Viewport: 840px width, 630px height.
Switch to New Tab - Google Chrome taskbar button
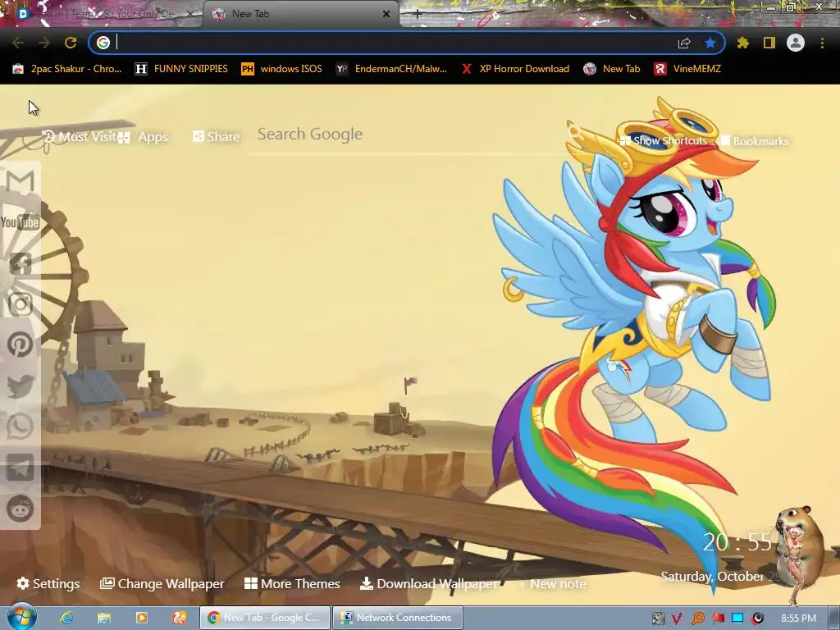tap(265, 618)
